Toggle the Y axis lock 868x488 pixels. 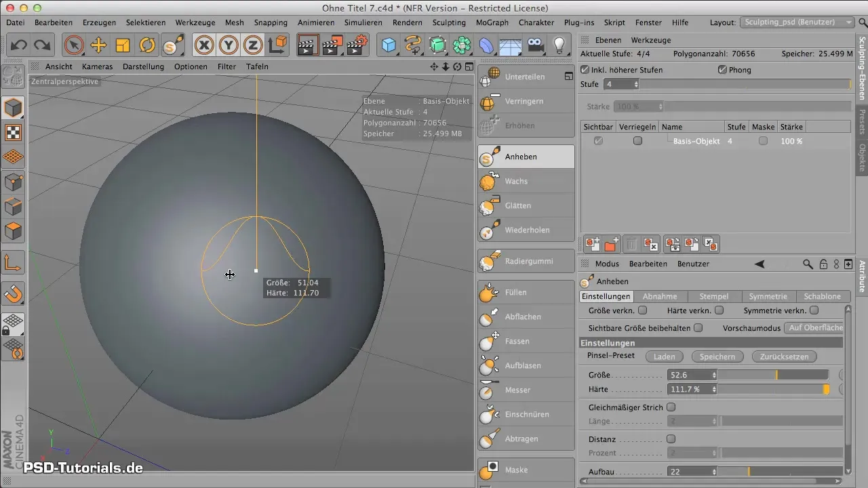229,45
